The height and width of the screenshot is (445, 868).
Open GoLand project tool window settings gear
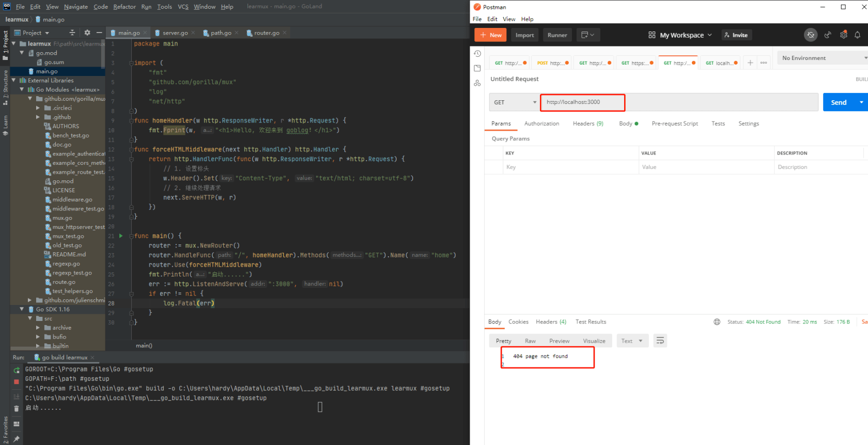point(87,33)
